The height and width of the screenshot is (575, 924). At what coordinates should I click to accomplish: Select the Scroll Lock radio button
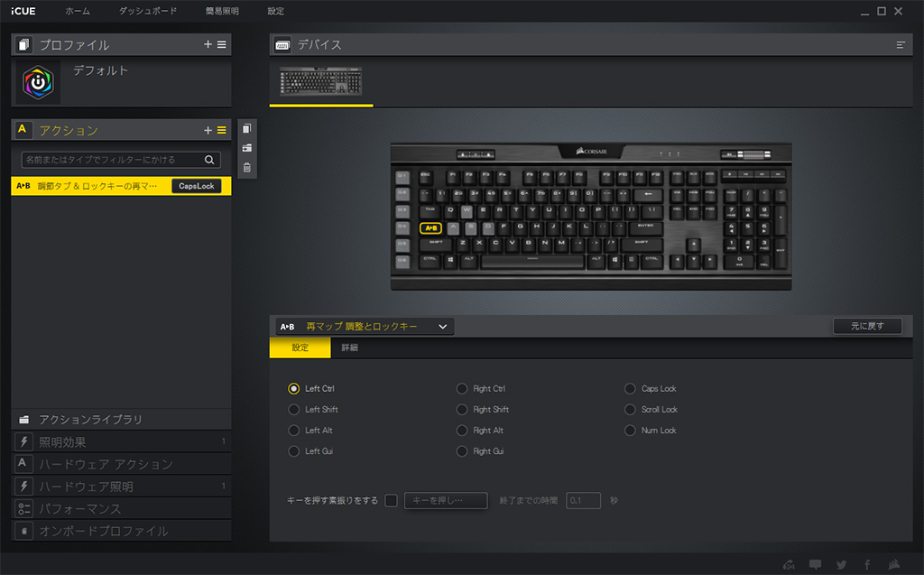click(630, 409)
